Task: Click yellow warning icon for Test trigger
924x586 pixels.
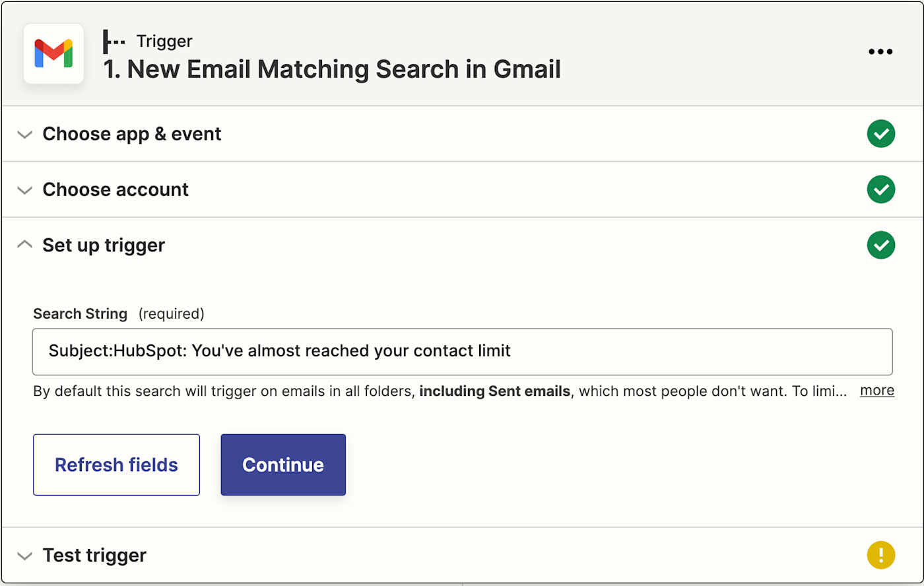Action: 881,555
